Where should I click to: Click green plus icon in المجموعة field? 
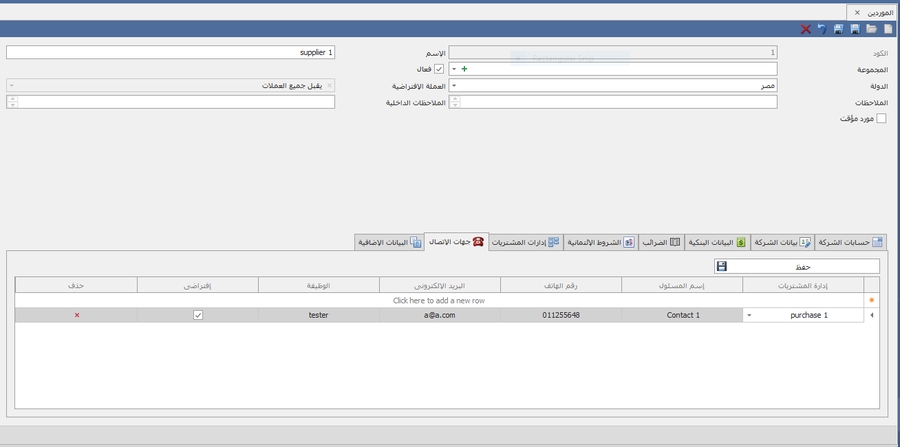[x=464, y=69]
